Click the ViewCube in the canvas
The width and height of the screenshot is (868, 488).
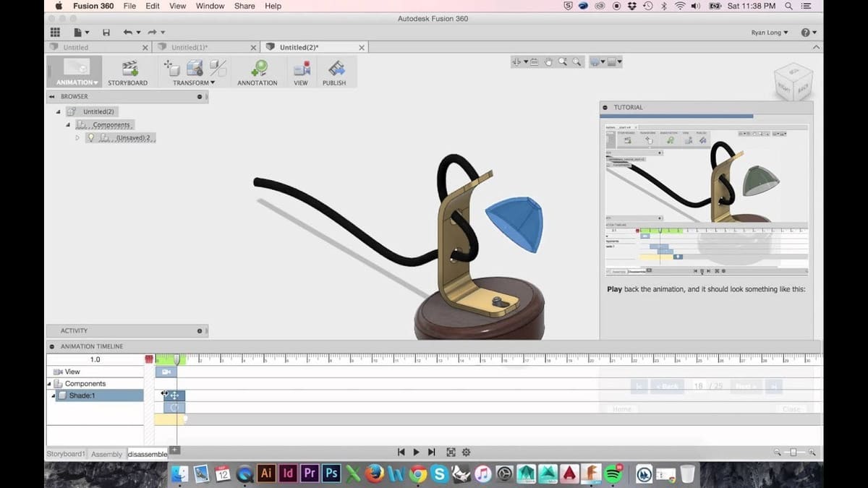[793, 81]
